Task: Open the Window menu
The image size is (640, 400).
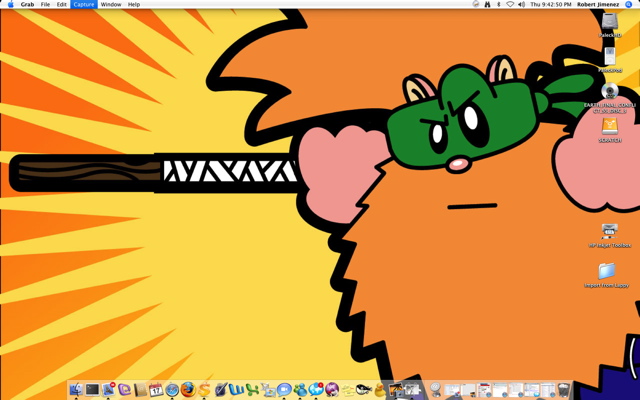Action: (111, 4)
